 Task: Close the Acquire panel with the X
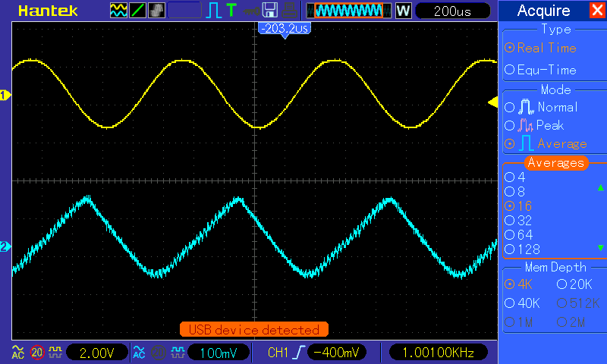[x=598, y=10]
